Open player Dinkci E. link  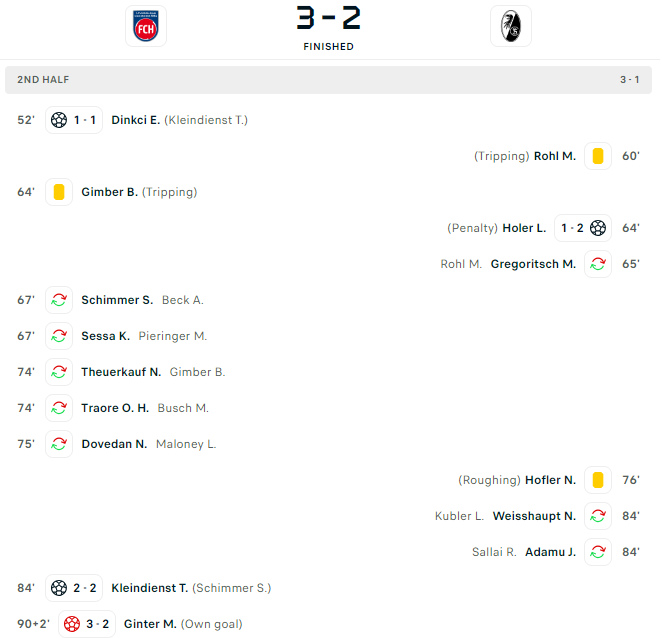136,120
